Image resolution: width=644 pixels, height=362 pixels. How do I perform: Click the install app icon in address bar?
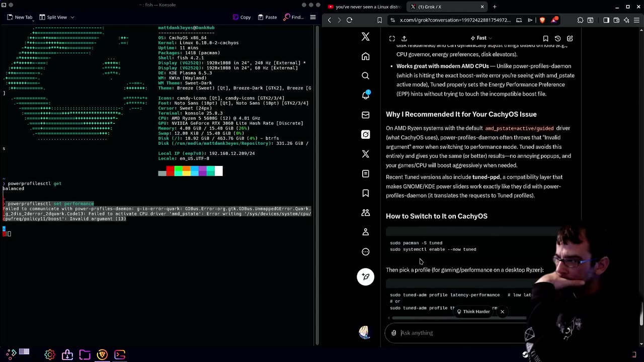(x=519, y=20)
